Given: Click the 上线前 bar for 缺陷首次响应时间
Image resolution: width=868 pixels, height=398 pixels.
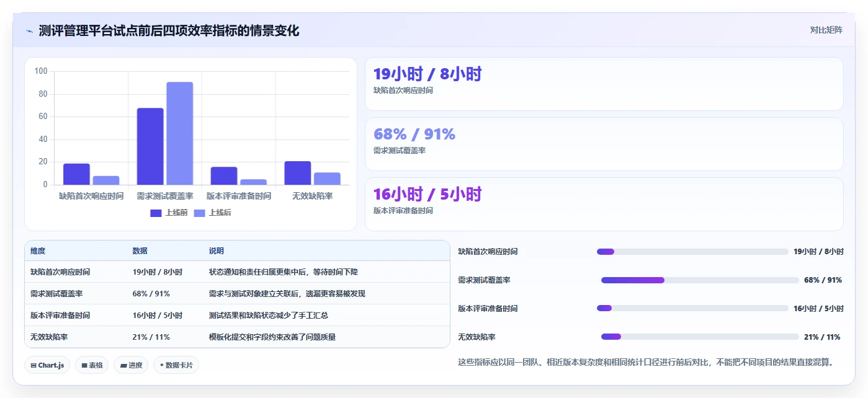Looking at the screenshot, I should pos(76,174).
